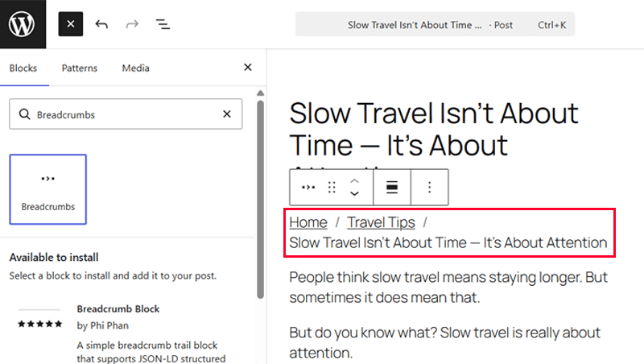Open the block align options
Screen dimensions: 644x364
coord(392,188)
